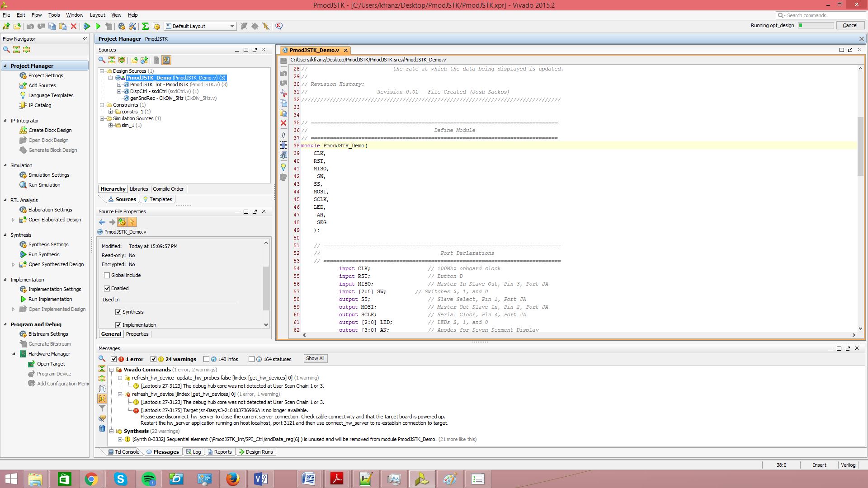
Task: Click funnel filter icon in Messages panel
Action: 102,408
